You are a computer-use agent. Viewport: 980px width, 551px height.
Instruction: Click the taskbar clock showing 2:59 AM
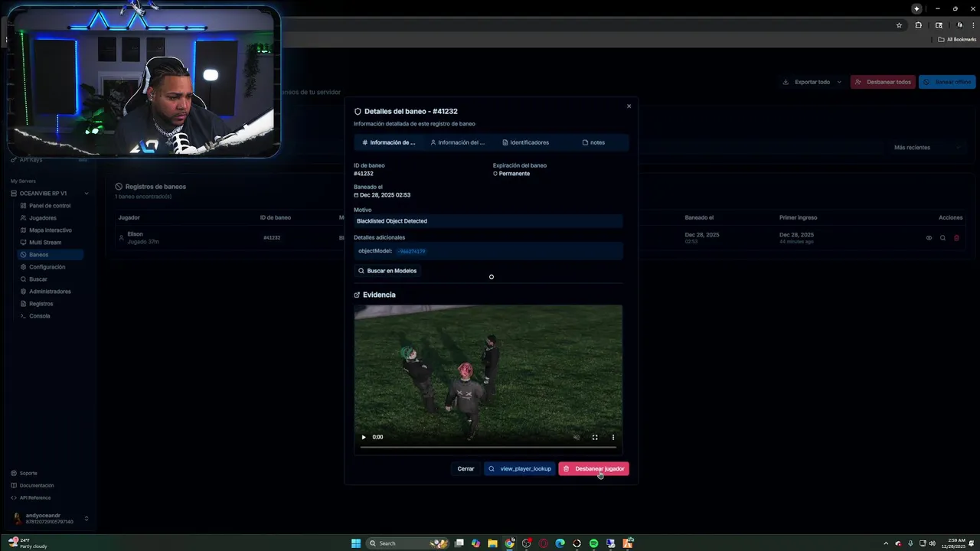tap(952, 543)
